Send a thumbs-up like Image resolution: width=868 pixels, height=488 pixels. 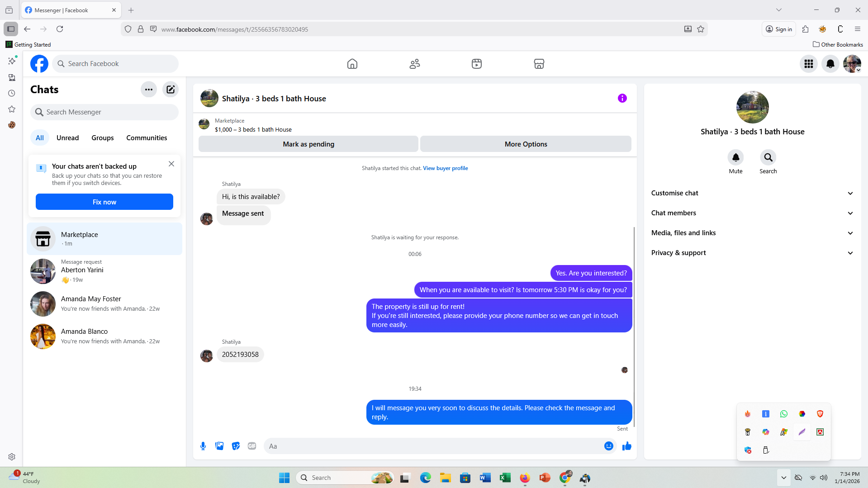(627, 446)
